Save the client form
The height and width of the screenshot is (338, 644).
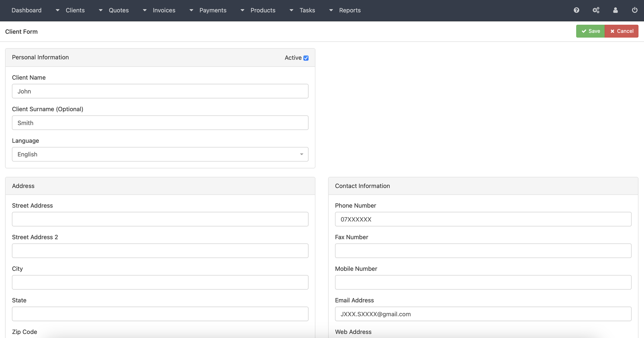tap(590, 31)
